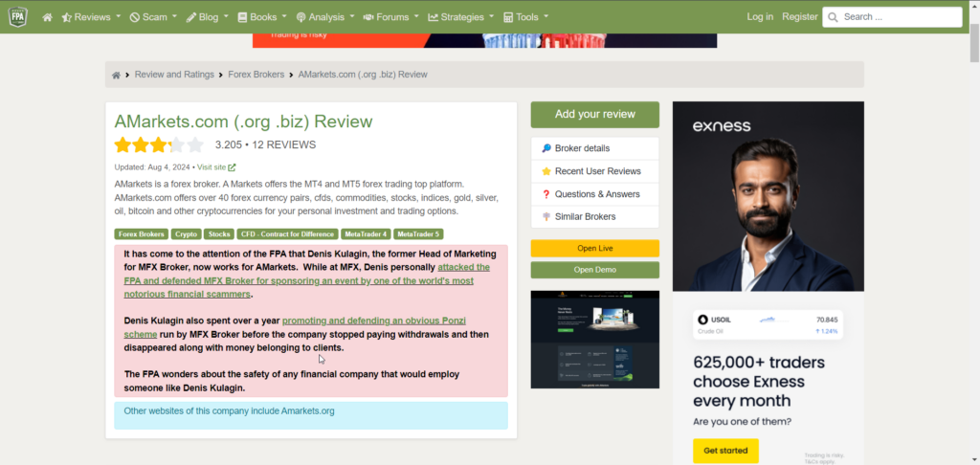Viewport: 980px width, 465px height.
Task: Click Open Live button
Action: (x=595, y=248)
